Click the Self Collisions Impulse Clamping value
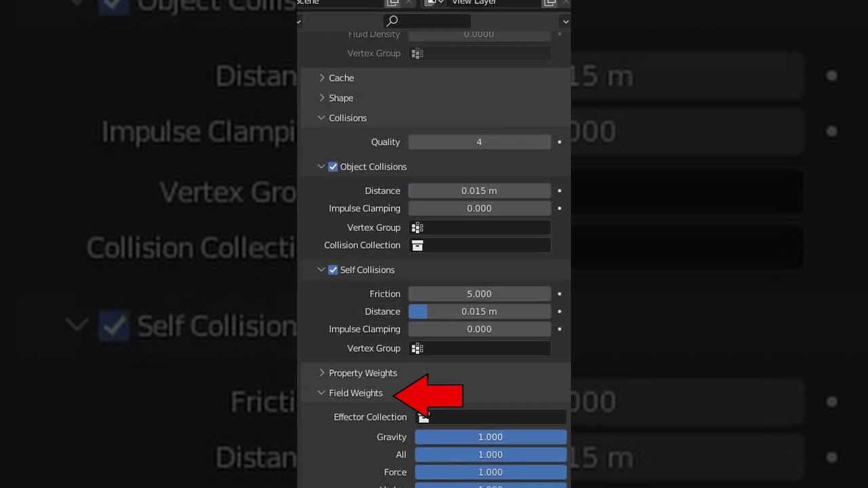 (x=479, y=329)
